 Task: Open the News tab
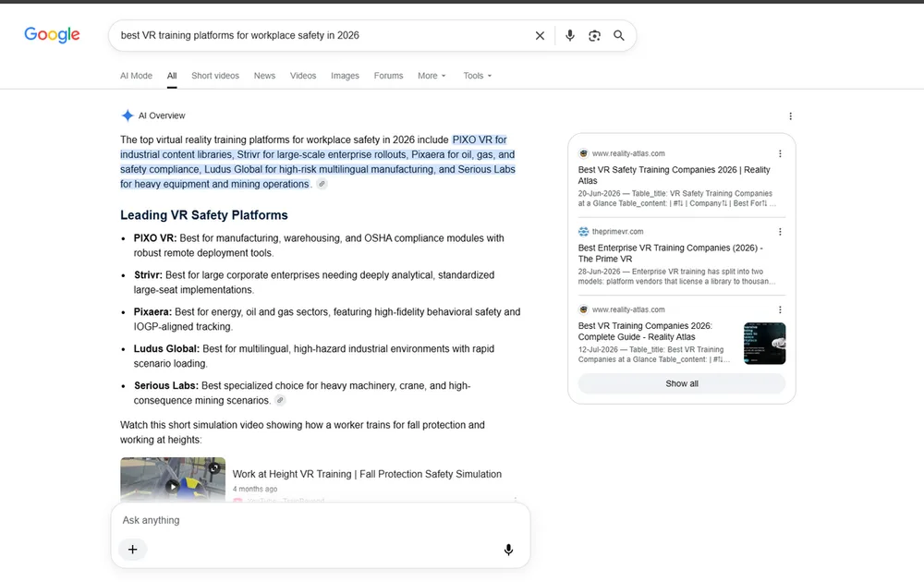(x=264, y=76)
